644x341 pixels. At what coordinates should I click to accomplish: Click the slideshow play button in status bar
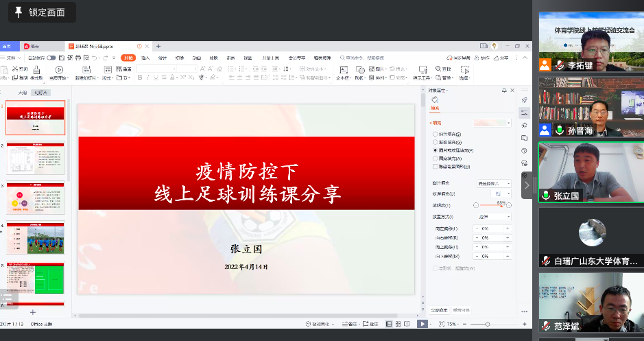[422, 324]
